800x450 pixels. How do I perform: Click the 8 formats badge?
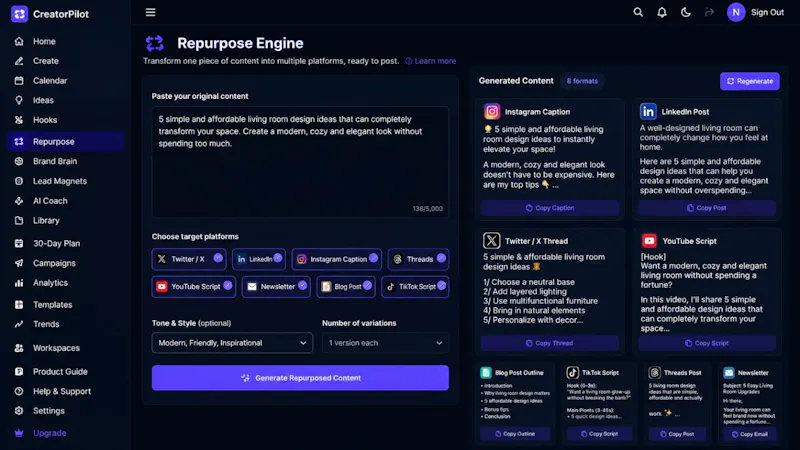(x=582, y=81)
